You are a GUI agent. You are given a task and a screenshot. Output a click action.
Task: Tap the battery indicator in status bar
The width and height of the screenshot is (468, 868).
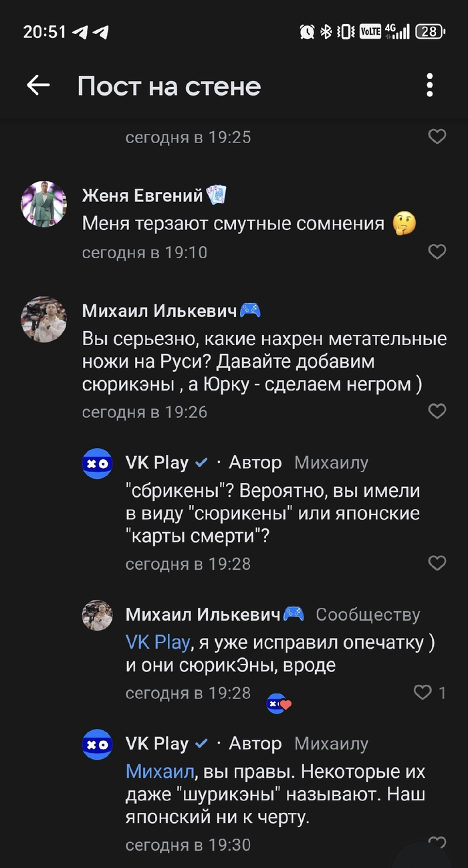click(430, 31)
